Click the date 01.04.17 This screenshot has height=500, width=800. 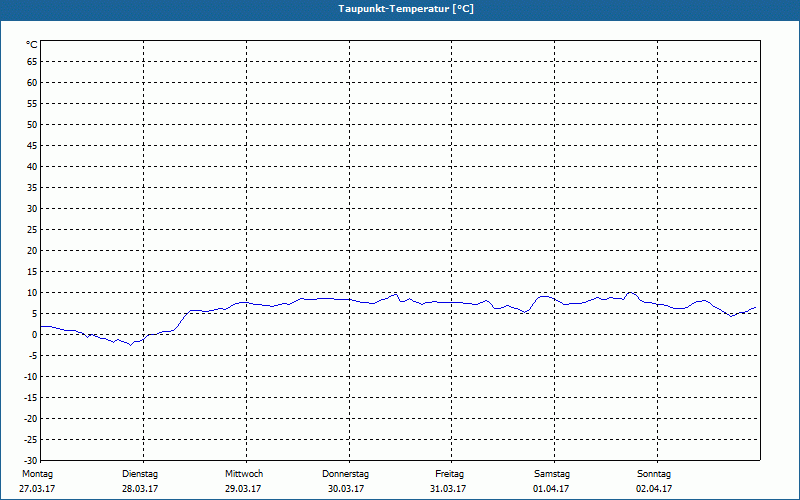coord(551,489)
